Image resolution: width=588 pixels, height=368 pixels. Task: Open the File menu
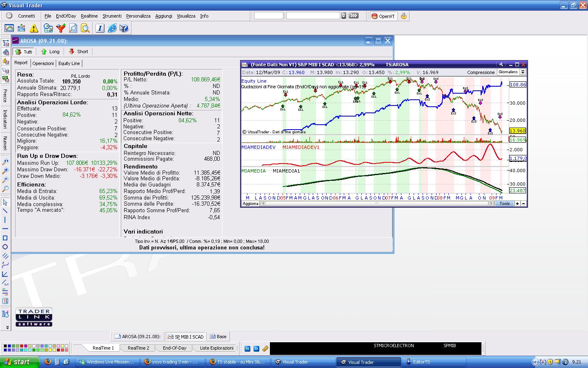coord(48,16)
